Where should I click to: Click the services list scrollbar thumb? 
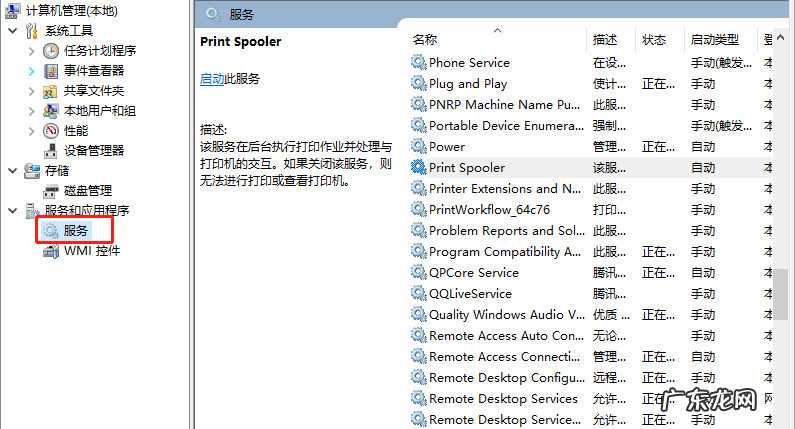tap(780, 295)
